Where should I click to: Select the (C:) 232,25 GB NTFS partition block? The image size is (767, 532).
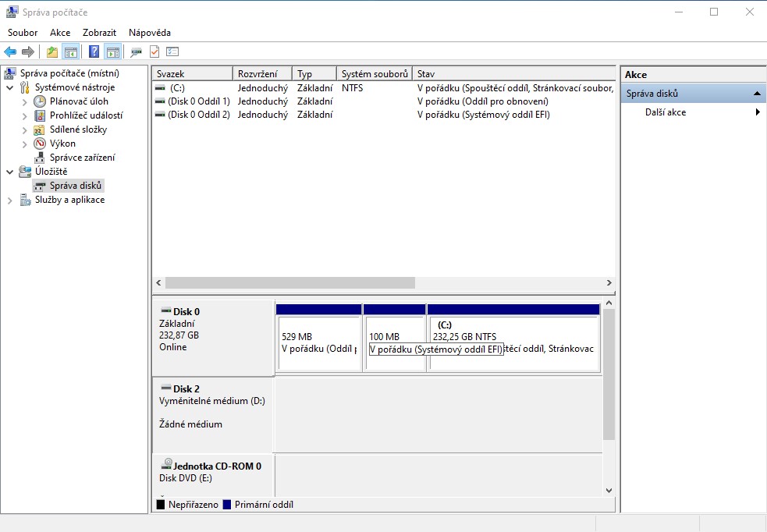(513, 339)
